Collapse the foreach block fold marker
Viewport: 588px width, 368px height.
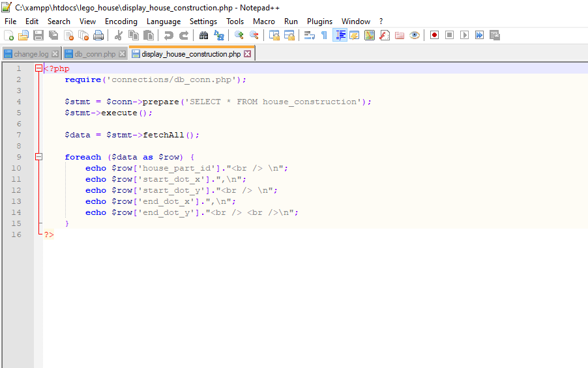click(38, 157)
